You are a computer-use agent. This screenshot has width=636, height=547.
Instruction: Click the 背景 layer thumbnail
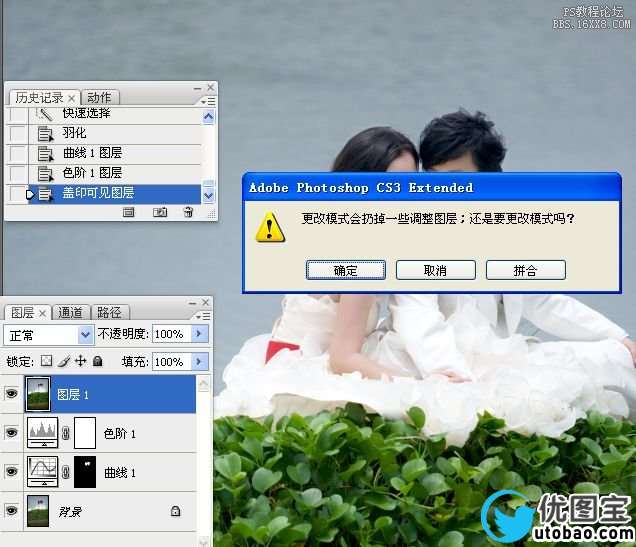coord(38,511)
